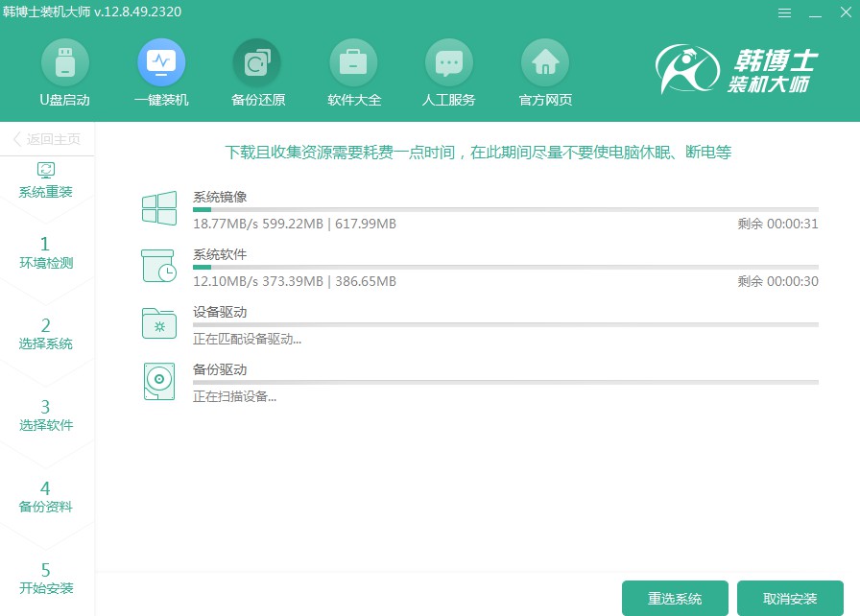860x616 pixels.
Task: Click the 设备驱动 folder gear icon
Action: coord(159,324)
